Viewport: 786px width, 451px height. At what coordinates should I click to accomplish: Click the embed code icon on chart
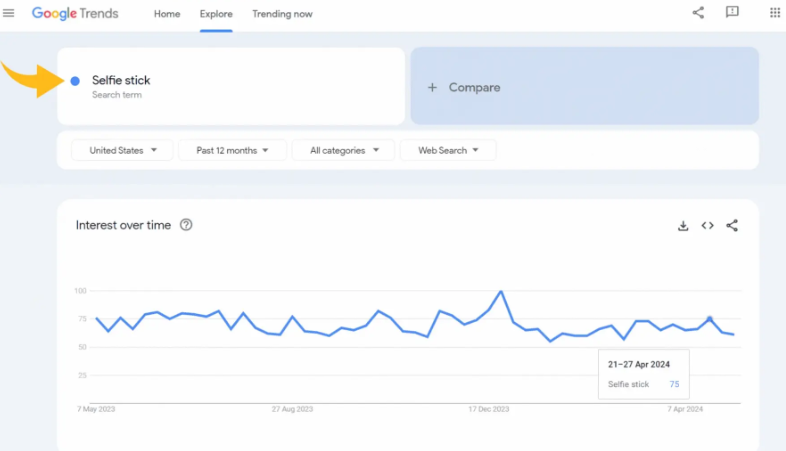707,226
